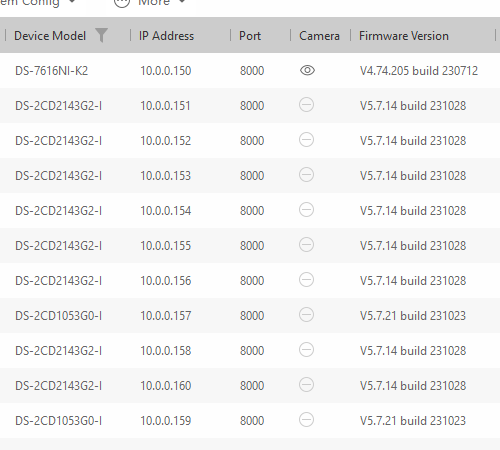Screen dimensions: 500x450
Task: Click camera status icon for 10.0.0.157
Action: (x=306, y=315)
